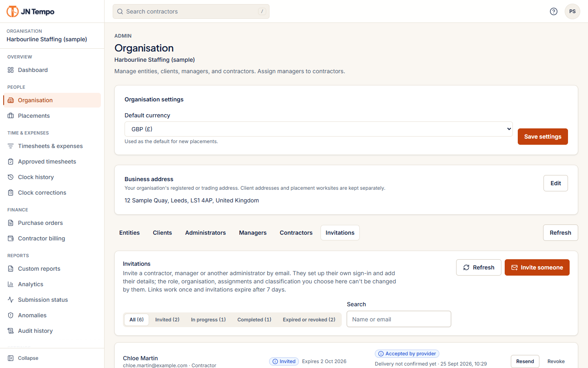Click the Approved timesheets clipboard icon
This screenshot has height=368, width=588.
coord(11,162)
